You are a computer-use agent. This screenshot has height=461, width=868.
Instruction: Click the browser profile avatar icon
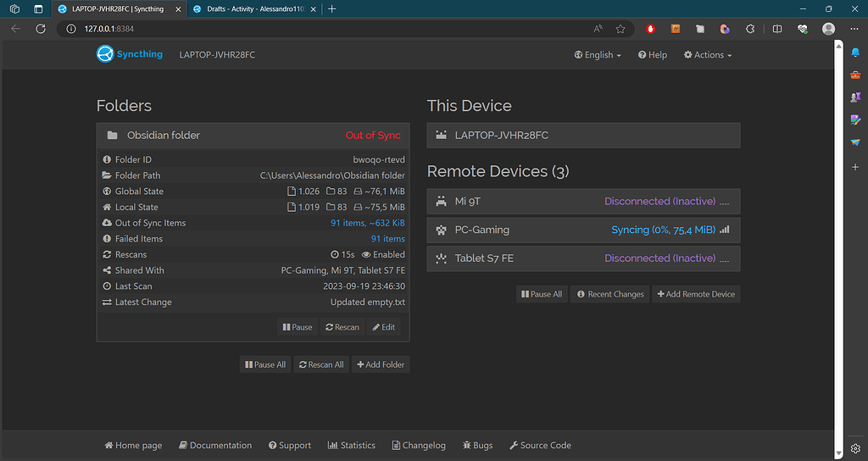pos(828,29)
